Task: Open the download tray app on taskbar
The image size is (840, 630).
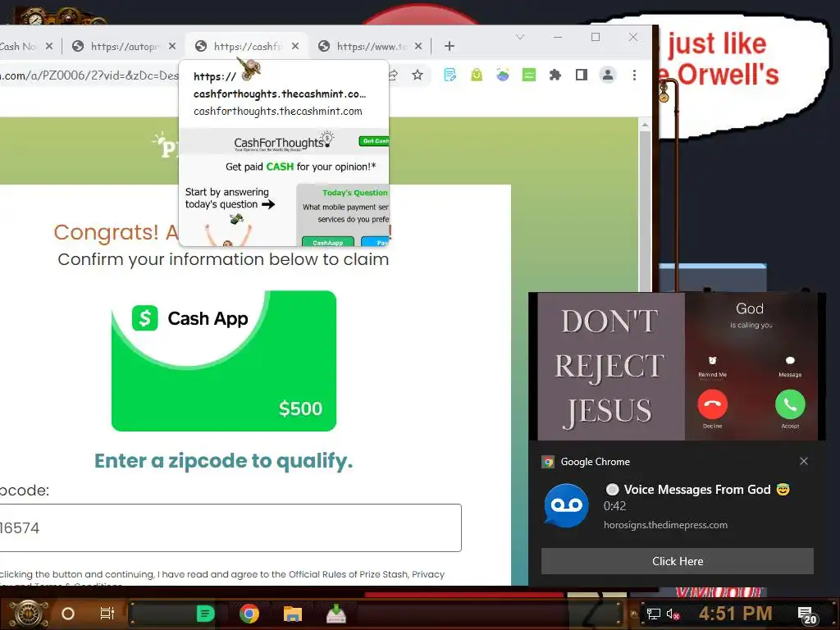Action: click(336, 614)
